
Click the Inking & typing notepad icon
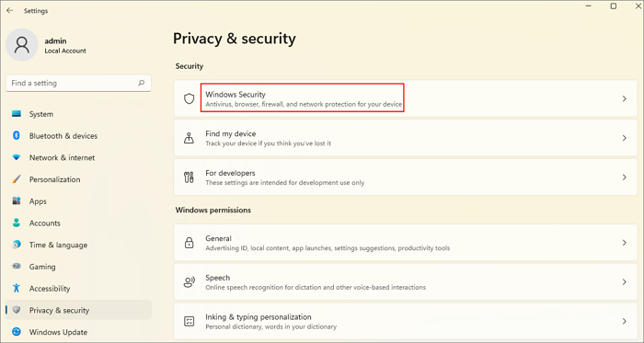click(x=189, y=321)
